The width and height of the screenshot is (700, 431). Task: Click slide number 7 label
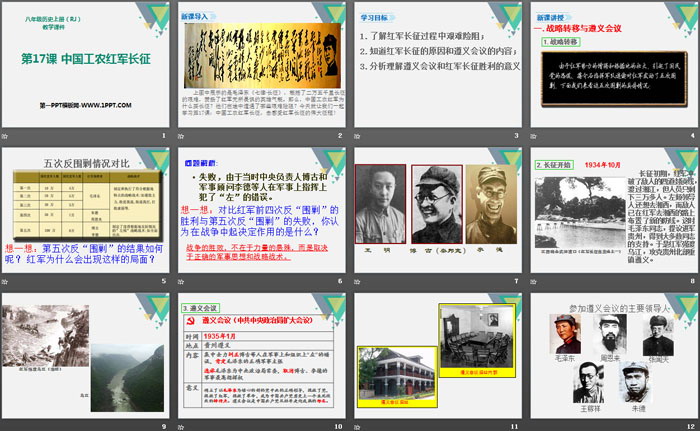coord(517,281)
